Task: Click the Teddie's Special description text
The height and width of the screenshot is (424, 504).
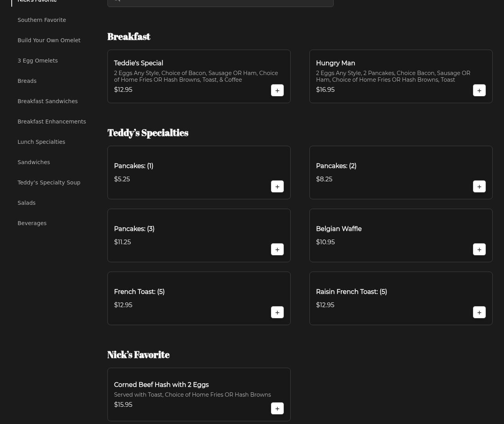Action: pyautogui.click(x=196, y=76)
